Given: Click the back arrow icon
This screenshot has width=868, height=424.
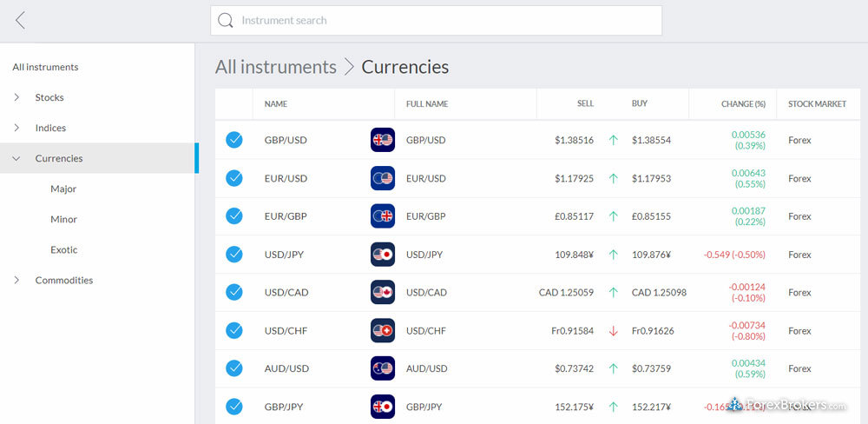Looking at the screenshot, I should click(x=20, y=21).
